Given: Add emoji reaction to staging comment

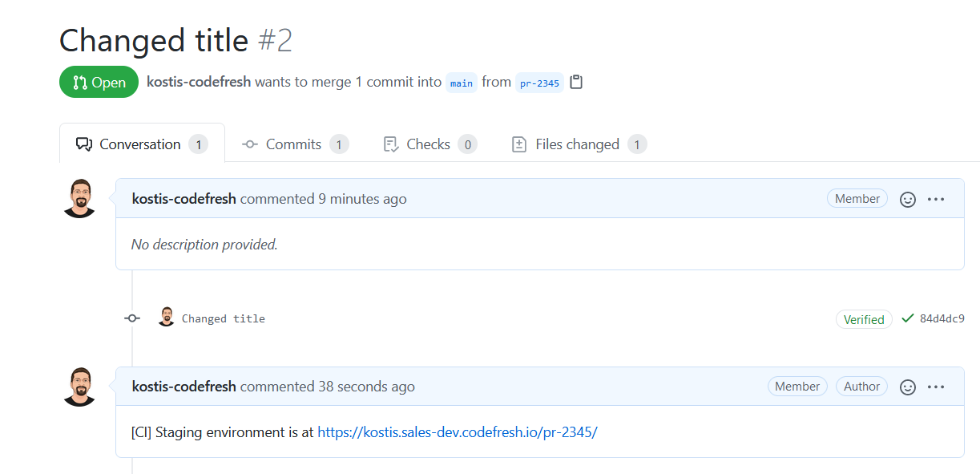Looking at the screenshot, I should click(x=908, y=387).
